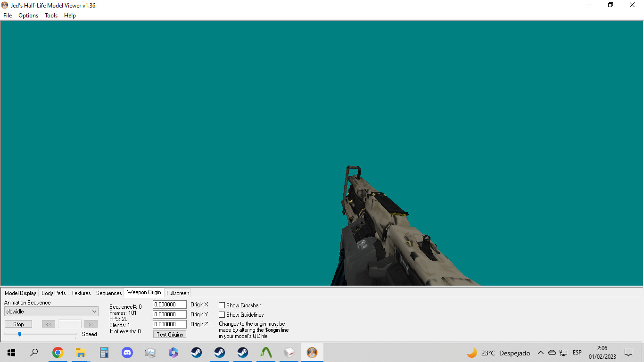
Task: Click the Stop button to halt animation
Action: click(18, 324)
